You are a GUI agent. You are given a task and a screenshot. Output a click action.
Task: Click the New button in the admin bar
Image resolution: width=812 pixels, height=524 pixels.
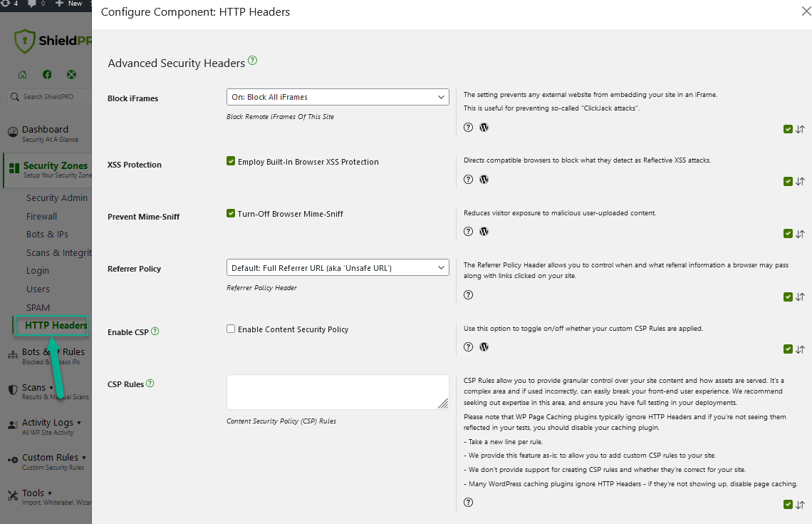click(70, 4)
